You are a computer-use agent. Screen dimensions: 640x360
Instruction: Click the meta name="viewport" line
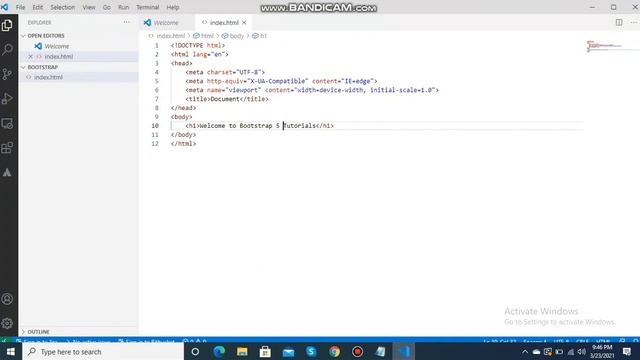click(x=312, y=90)
